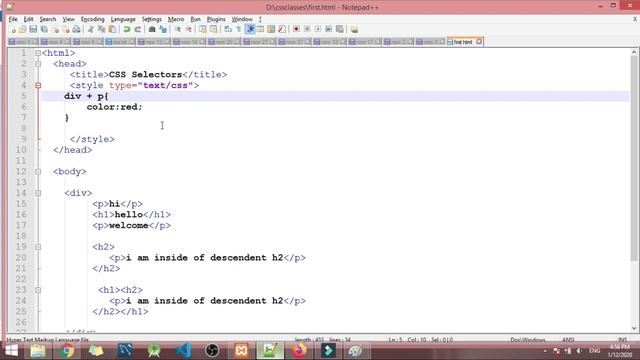Save the file with the Save icon
The height and width of the screenshot is (360, 640).
tap(33, 29)
